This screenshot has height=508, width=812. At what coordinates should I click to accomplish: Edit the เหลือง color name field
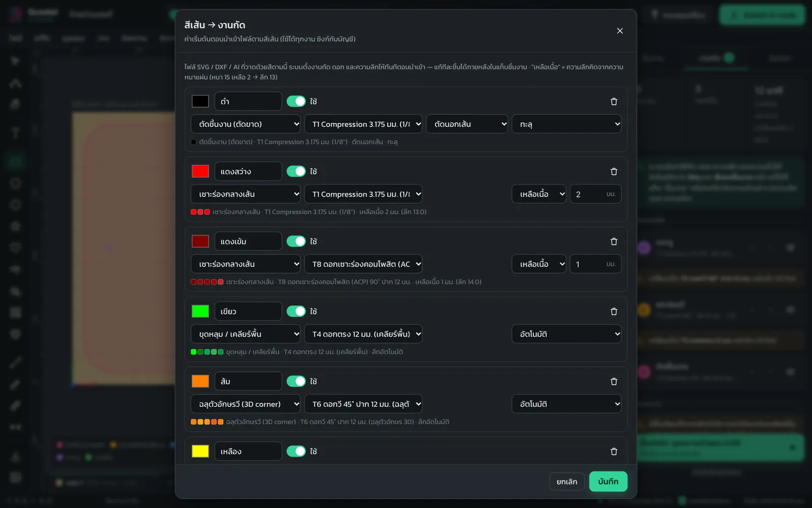(x=248, y=451)
